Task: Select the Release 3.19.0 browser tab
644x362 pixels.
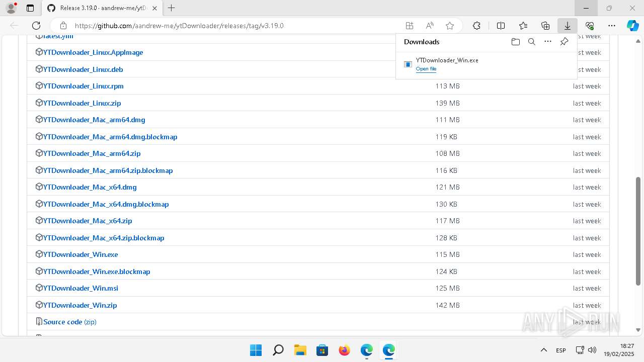Action: [103, 8]
